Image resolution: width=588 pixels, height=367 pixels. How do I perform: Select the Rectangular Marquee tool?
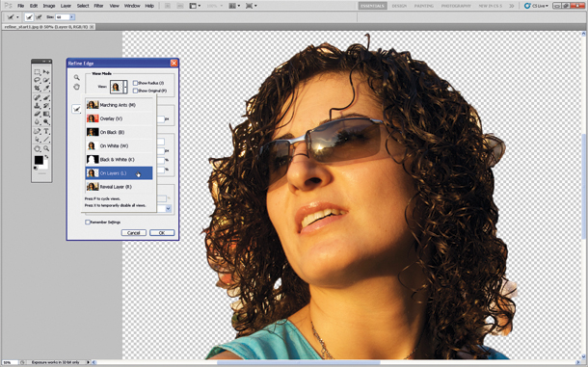click(x=38, y=72)
